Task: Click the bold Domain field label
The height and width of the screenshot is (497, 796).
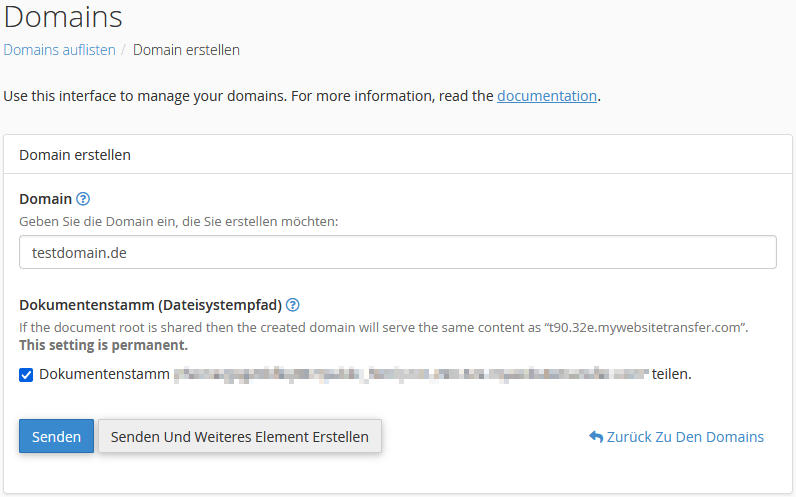Action: [x=46, y=199]
